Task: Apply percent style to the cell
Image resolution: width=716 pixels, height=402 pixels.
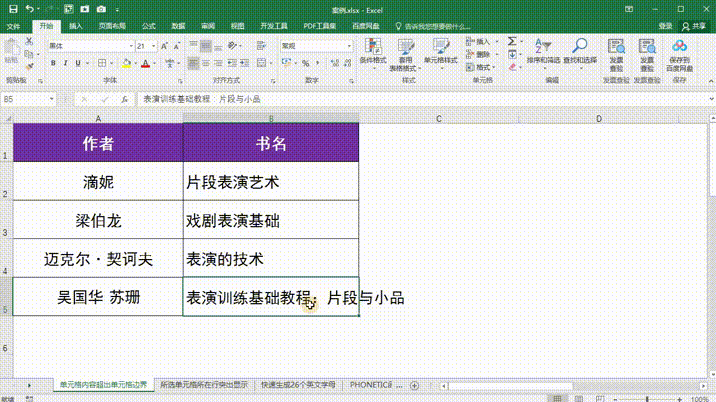Action: (x=305, y=63)
